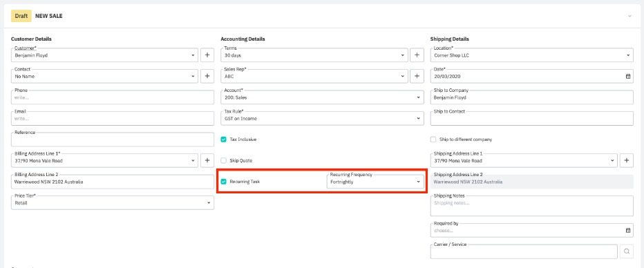Uncheck the Tax Inclusive checkbox

click(223, 140)
